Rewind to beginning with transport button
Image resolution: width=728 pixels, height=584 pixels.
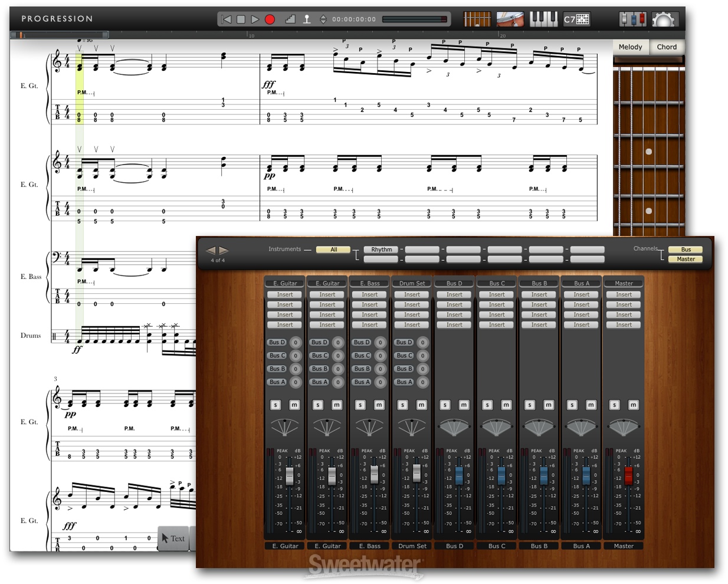226,19
